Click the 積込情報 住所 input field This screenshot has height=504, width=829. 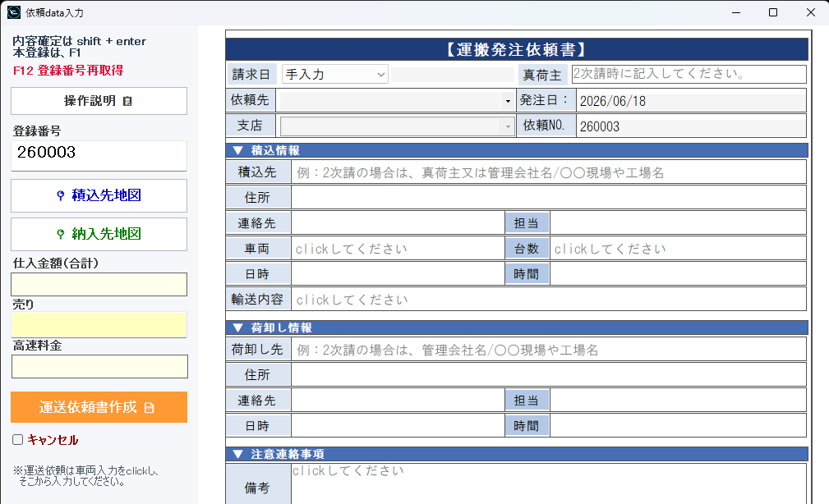coord(549,198)
